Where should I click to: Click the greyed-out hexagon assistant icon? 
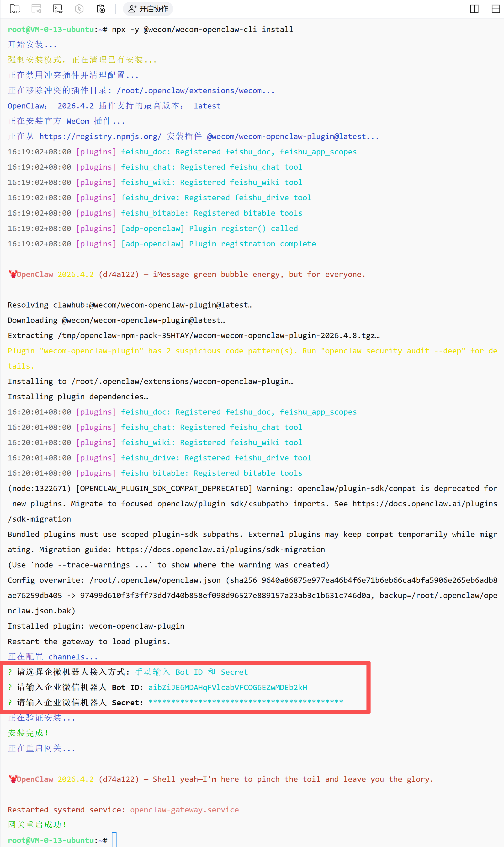(x=79, y=9)
